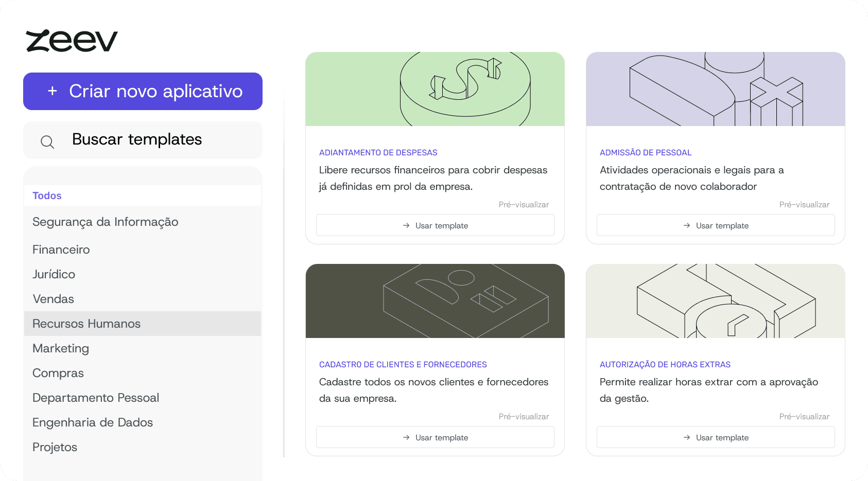The height and width of the screenshot is (481, 868).
Task: Select Segurança da Informação
Action: (x=106, y=222)
